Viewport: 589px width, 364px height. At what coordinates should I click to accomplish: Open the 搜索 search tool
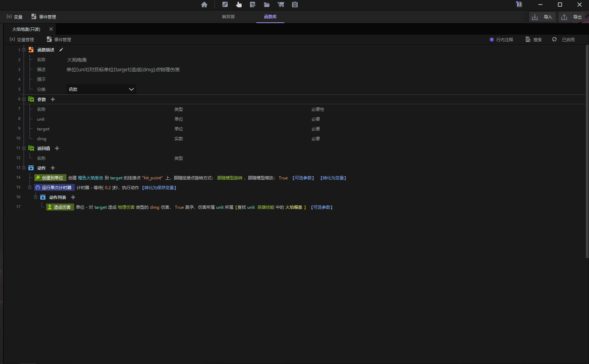pyautogui.click(x=534, y=40)
